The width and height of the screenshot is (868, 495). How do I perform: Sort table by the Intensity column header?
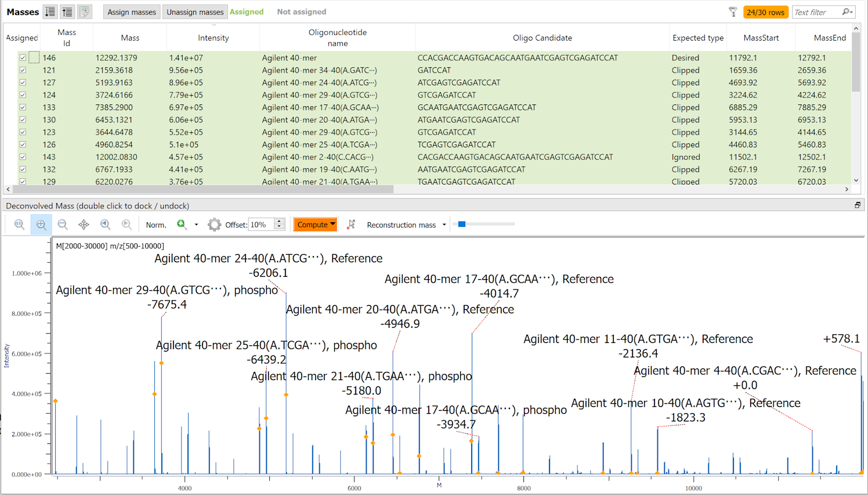click(x=213, y=38)
